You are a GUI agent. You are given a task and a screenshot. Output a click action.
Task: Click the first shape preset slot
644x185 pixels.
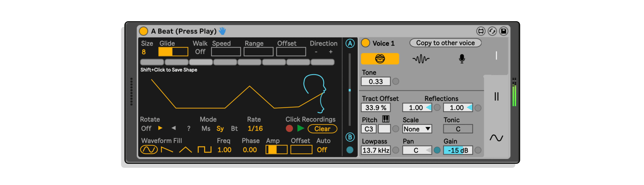point(152,62)
